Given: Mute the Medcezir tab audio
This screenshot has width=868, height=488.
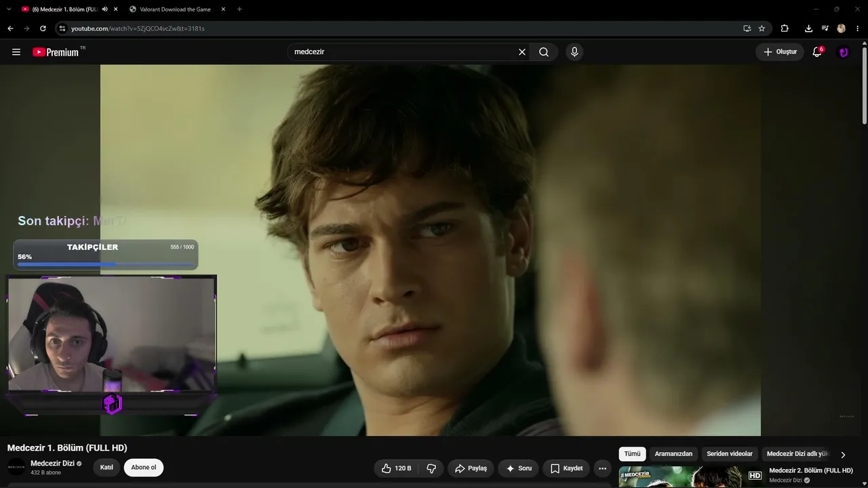Looking at the screenshot, I should [105, 9].
